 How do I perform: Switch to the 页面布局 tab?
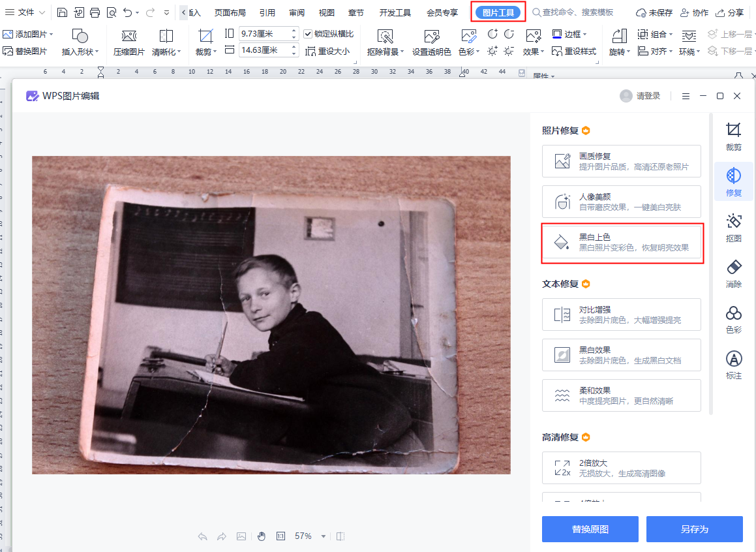230,12
